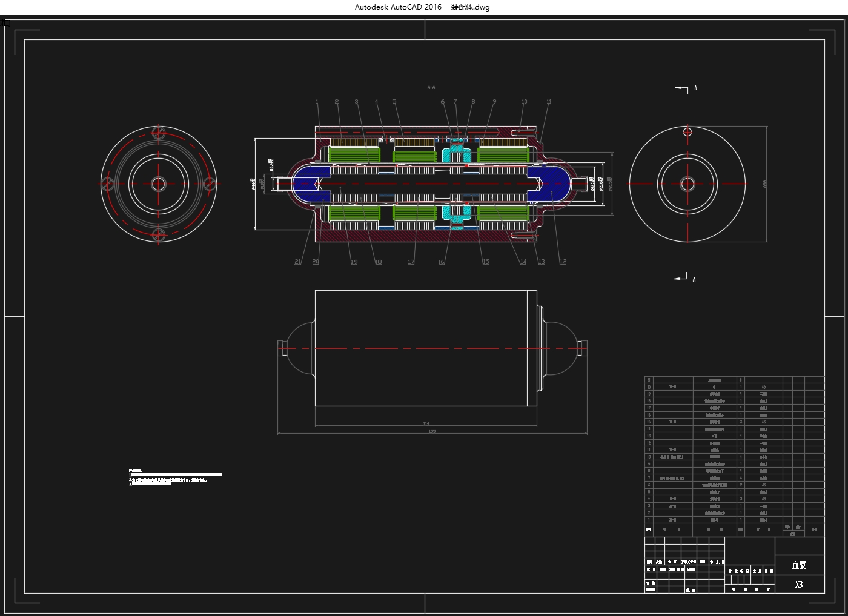
Task: Select part callout number 21 below housing
Action: click(x=298, y=262)
